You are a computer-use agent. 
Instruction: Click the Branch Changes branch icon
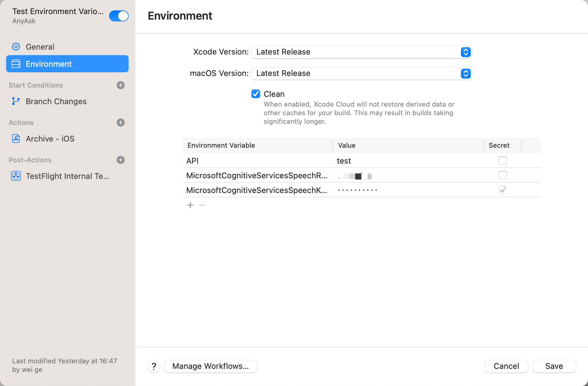point(16,101)
